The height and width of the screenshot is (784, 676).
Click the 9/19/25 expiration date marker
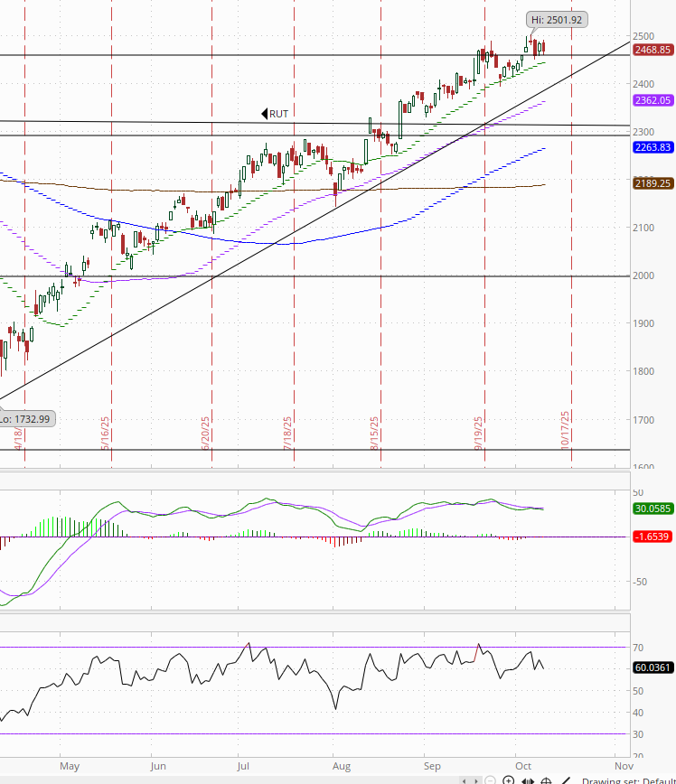click(x=479, y=433)
